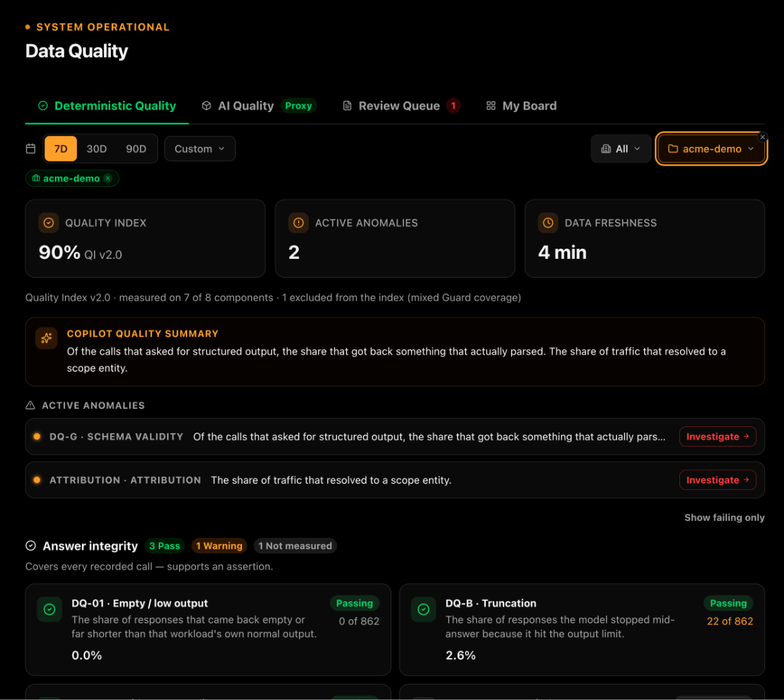The height and width of the screenshot is (700, 784).
Task: Click the active anomalies count 2
Action: (294, 253)
